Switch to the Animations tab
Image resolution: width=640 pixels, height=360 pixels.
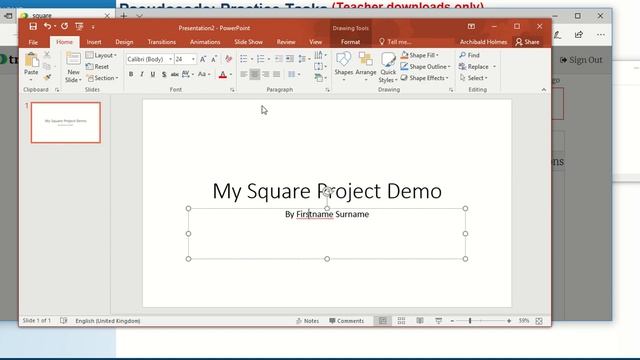point(205,42)
